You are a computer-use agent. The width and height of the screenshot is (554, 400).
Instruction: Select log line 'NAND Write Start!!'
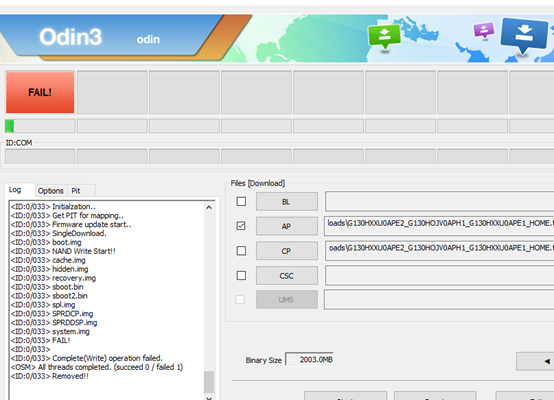63,251
